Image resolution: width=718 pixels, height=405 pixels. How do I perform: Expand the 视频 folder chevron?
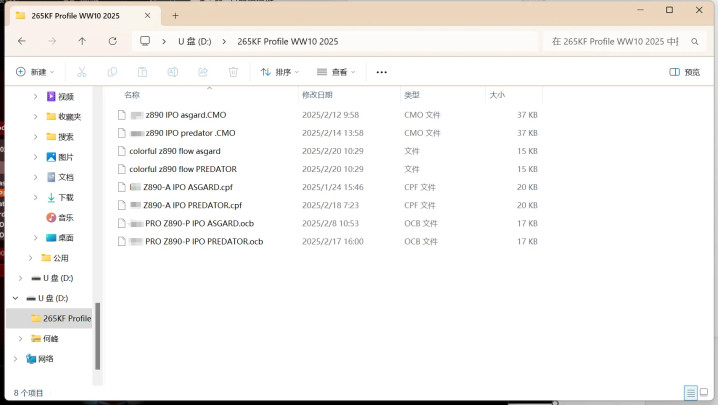[x=35, y=96]
